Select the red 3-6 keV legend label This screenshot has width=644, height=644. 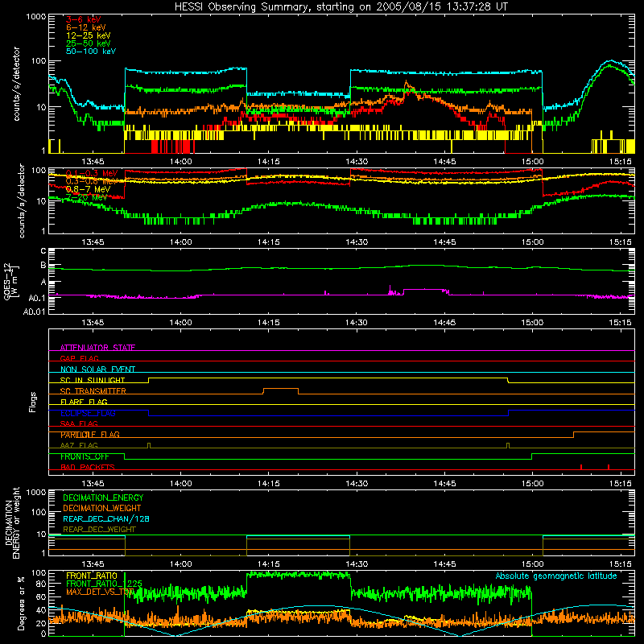point(84,19)
